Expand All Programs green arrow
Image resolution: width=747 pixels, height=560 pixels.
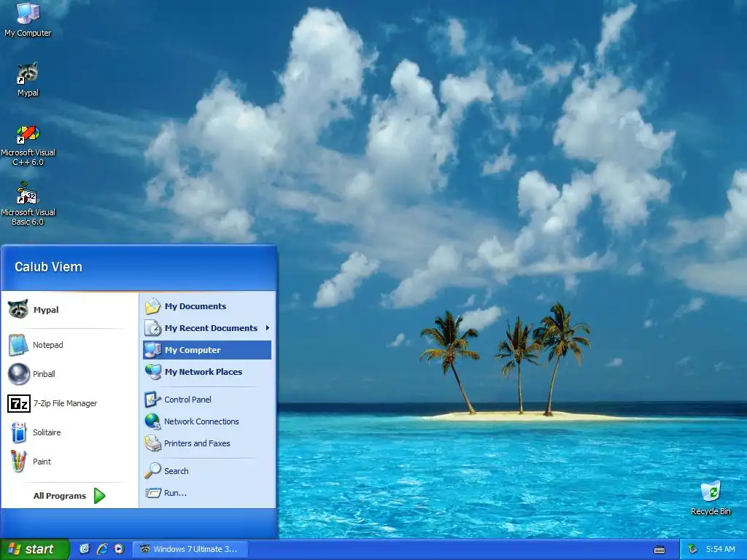[x=99, y=496]
